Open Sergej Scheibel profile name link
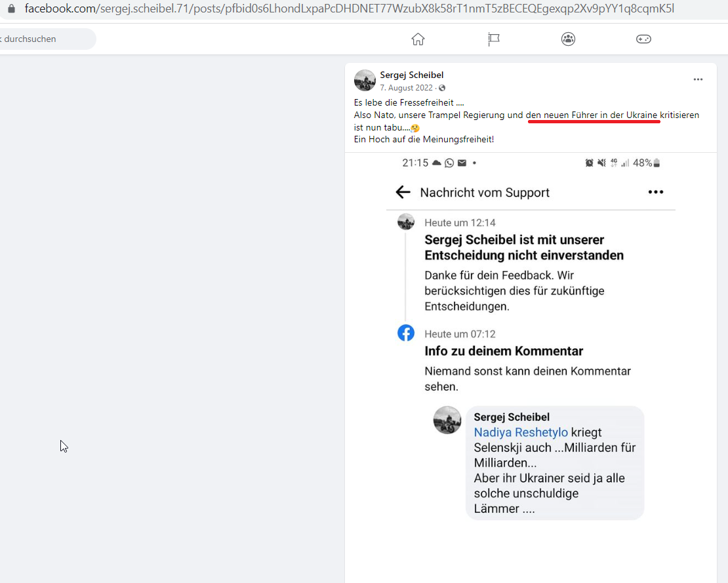This screenshot has height=583, width=728. [x=411, y=75]
